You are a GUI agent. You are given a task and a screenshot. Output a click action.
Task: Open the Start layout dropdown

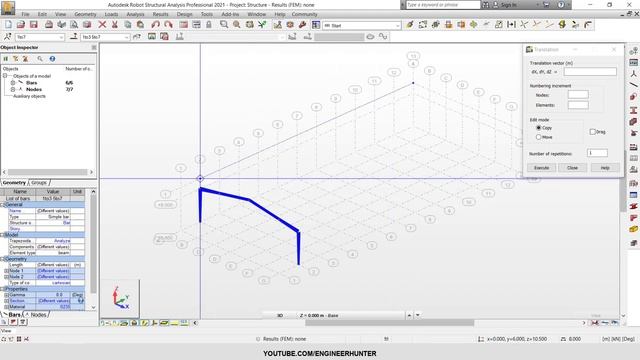pyautogui.click(x=398, y=25)
